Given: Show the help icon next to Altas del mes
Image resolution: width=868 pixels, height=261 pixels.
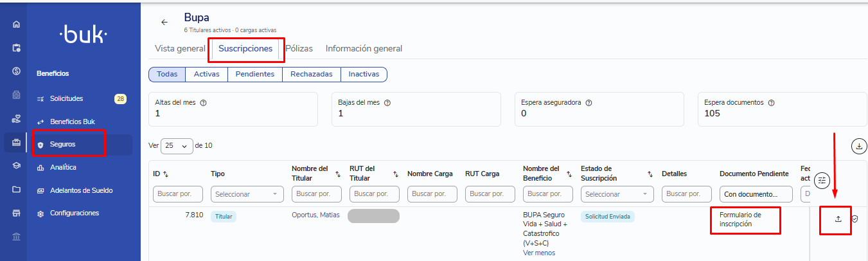Looking at the screenshot, I should (203, 103).
